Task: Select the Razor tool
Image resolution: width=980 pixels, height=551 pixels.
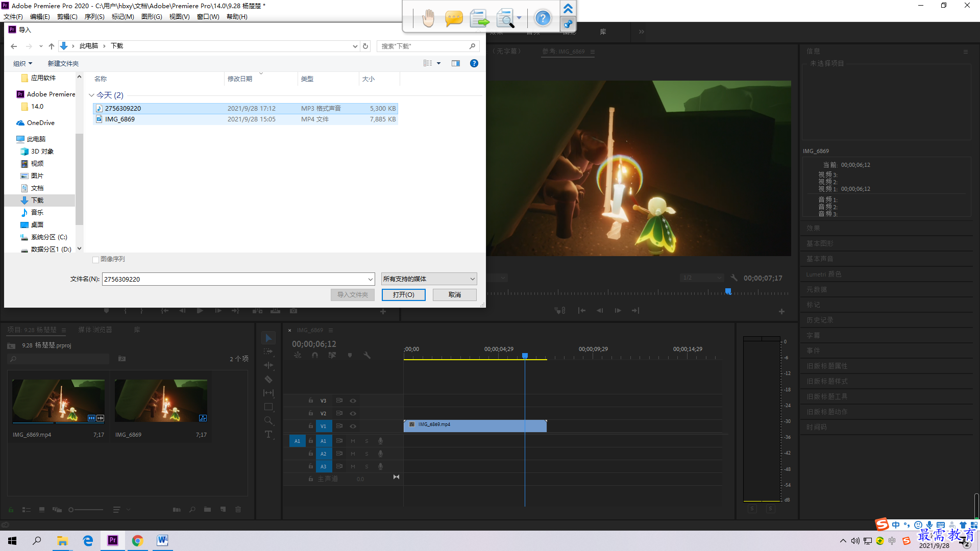Action: pos(268,379)
